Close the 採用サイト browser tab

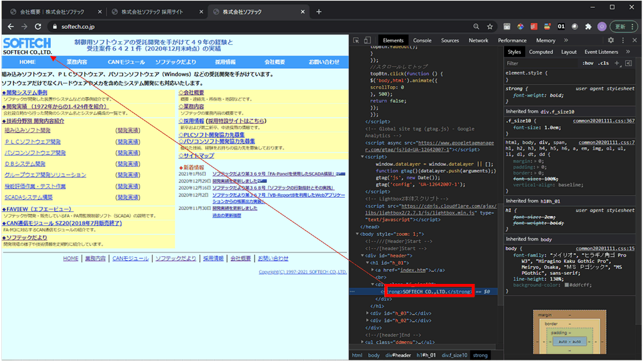coord(201,12)
